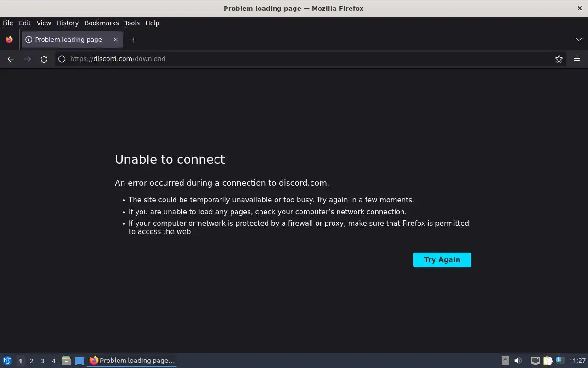Open the network connection tray icon
588x368 pixels.
(535, 361)
